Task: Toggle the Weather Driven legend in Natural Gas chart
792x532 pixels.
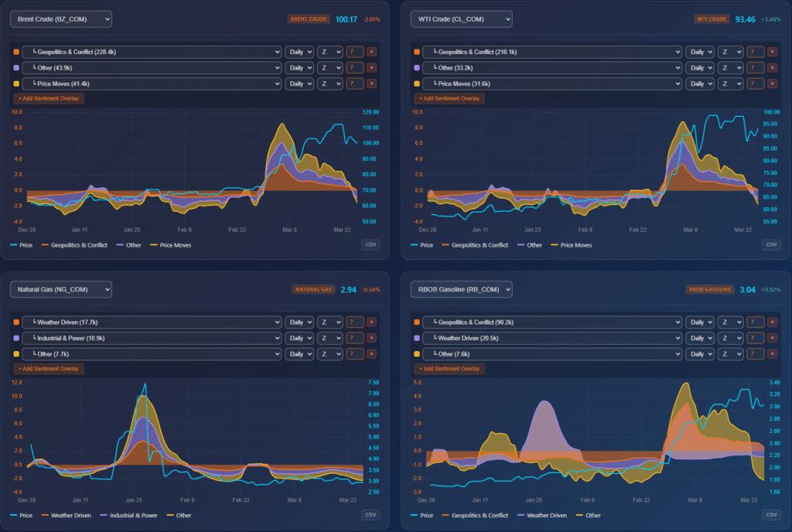Action: pyautogui.click(x=67, y=515)
